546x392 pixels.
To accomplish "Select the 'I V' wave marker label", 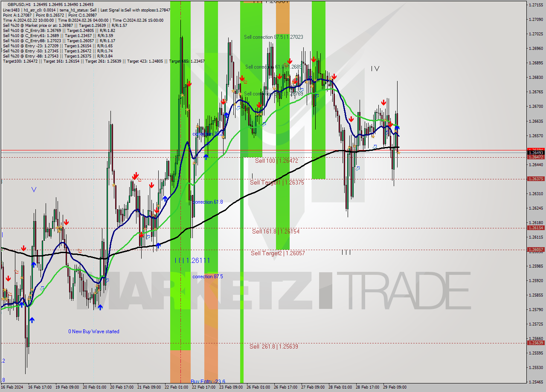I will click(375, 68).
